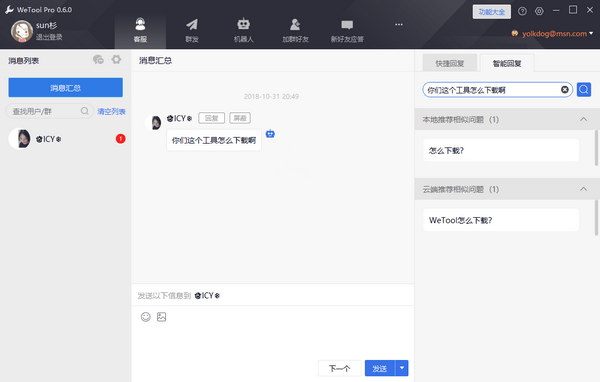Open the emoji picker in composer
The image size is (600, 382).
click(x=146, y=317)
